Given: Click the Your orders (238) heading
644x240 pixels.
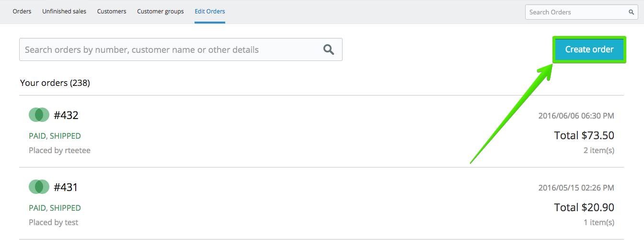Looking at the screenshot, I should (55, 83).
